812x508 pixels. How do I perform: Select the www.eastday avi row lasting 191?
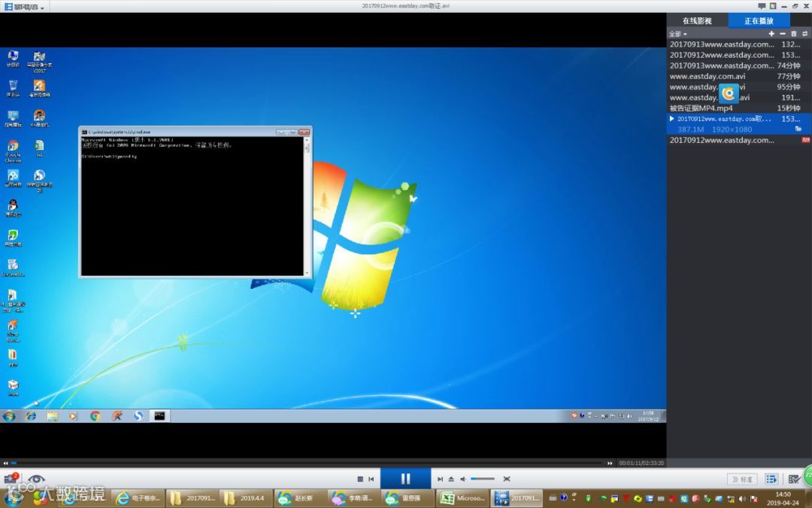(x=739, y=97)
